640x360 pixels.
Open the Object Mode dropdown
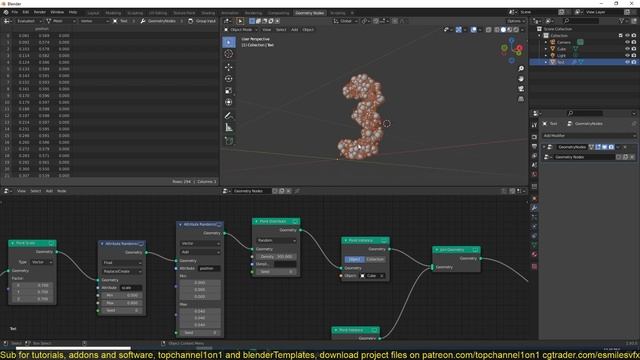coord(240,30)
